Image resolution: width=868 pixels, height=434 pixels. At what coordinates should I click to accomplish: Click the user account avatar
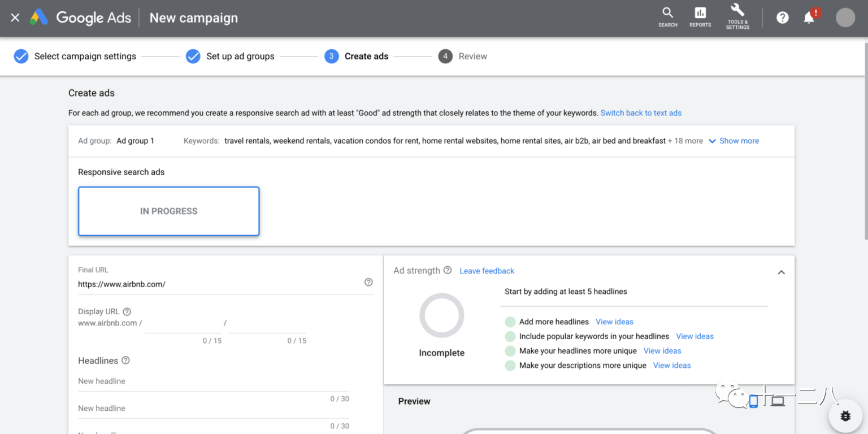point(845,18)
